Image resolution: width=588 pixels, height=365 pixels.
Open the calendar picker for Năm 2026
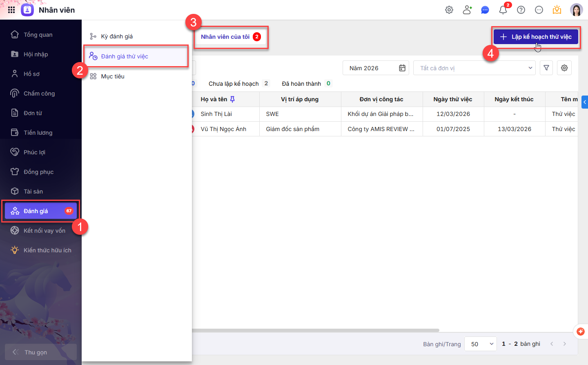tap(402, 68)
